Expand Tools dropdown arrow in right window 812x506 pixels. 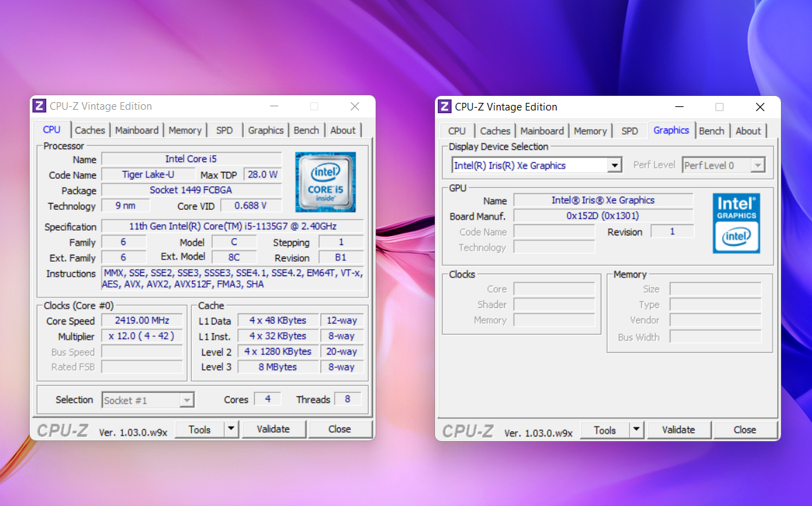[636, 430]
